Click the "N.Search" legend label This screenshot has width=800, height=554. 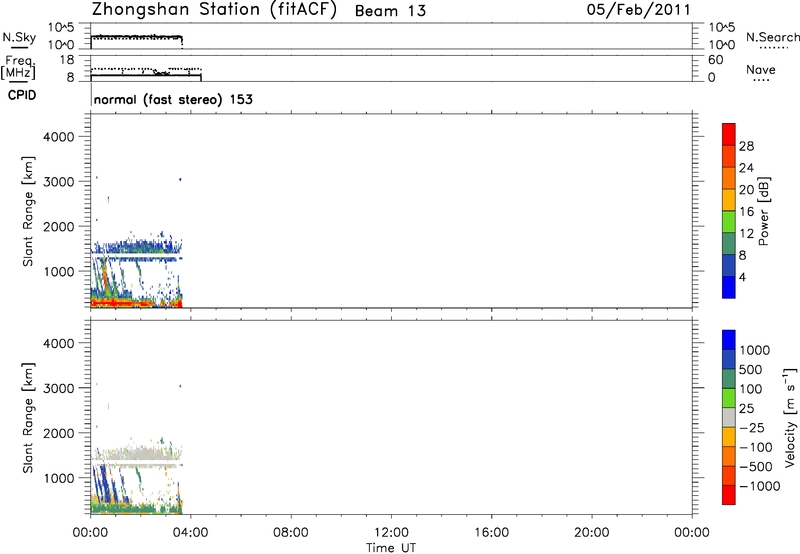772,37
